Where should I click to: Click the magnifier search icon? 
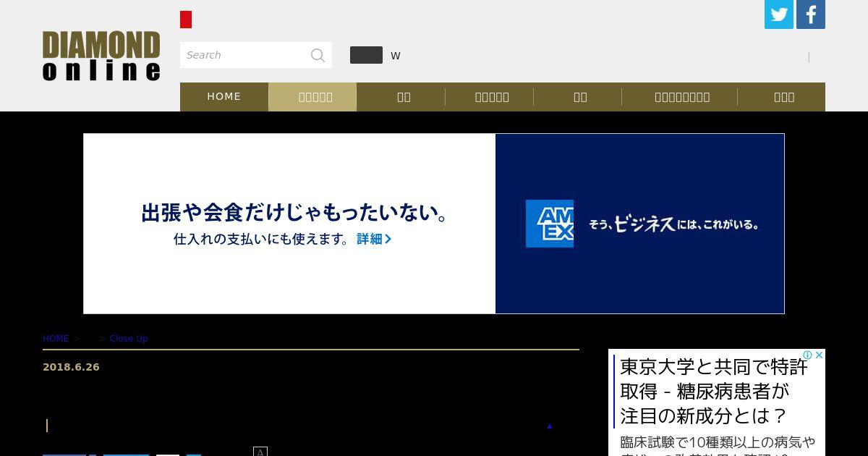[x=318, y=55]
